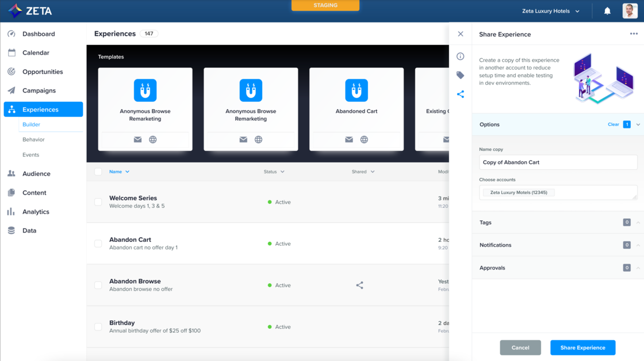This screenshot has width=644, height=361.
Task: Toggle the select-all checkbox in table header
Action: (x=98, y=172)
